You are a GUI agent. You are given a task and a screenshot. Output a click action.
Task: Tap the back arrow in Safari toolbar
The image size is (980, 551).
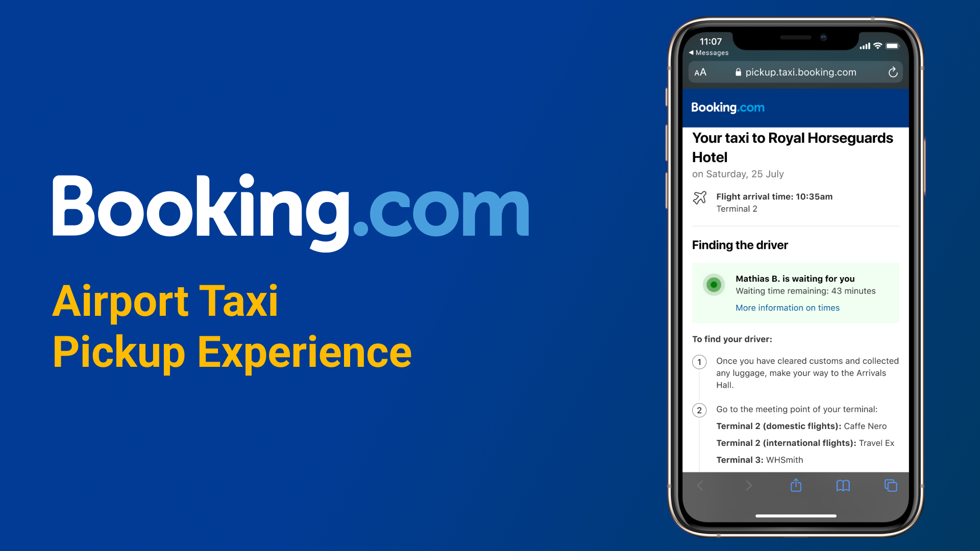(702, 485)
